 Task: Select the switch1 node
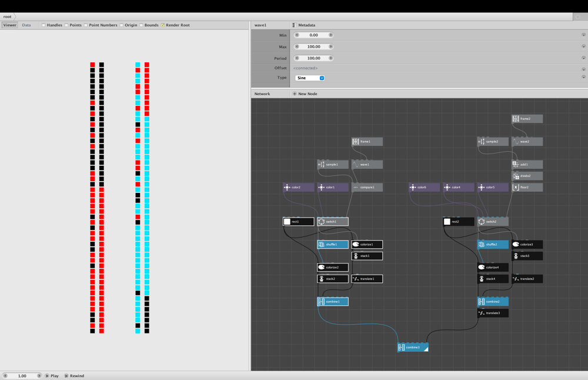(x=333, y=222)
